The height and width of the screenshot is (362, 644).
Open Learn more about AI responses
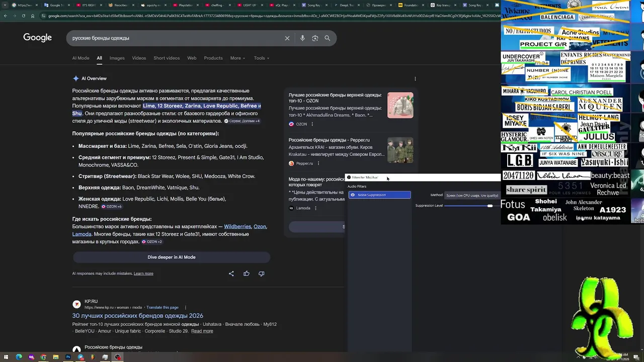click(143, 274)
